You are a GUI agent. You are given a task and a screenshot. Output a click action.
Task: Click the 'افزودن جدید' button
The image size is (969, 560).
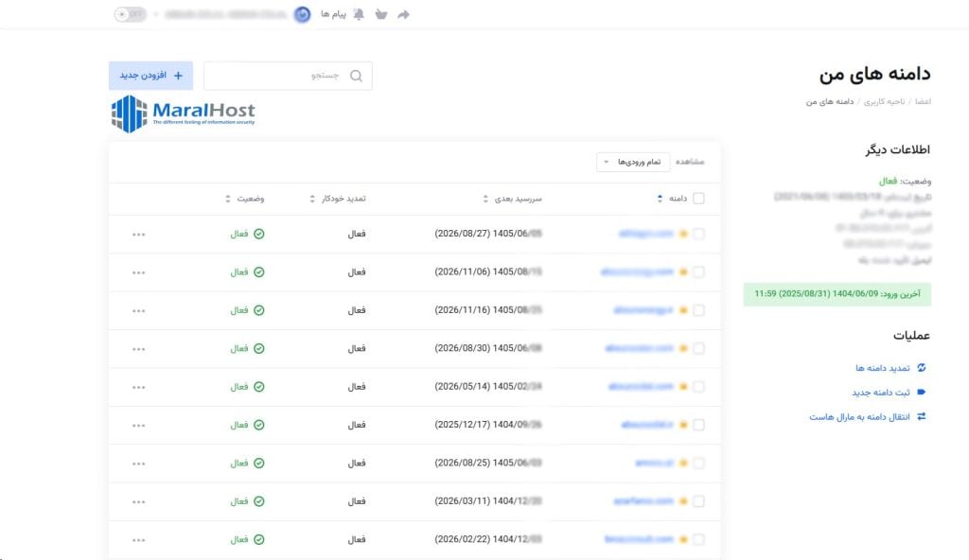[150, 76]
